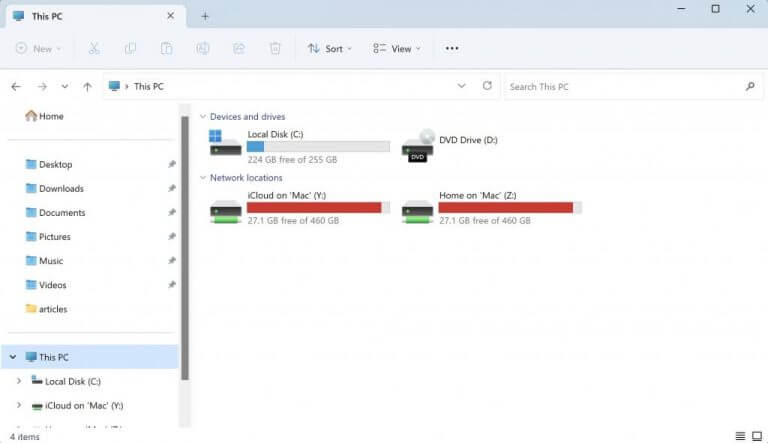768x443 pixels.
Task: Collapse the This PC tree node
Action: [x=13, y=357]
